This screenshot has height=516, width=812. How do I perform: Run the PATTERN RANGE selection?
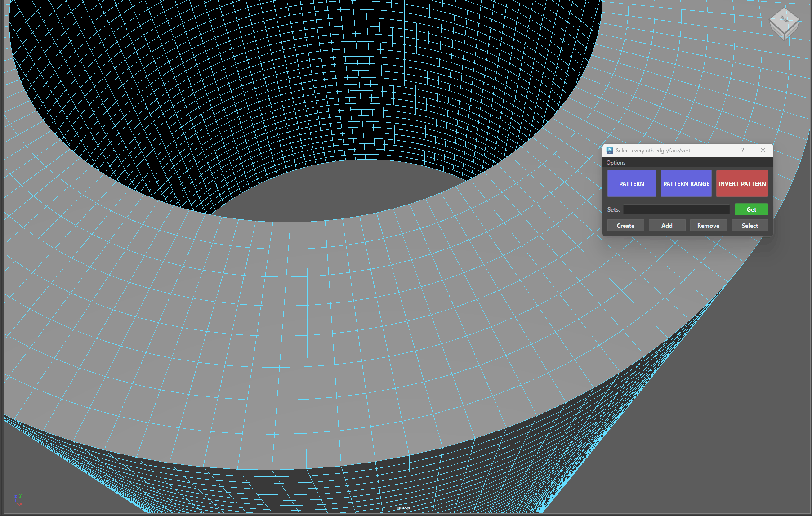click(x=686, y=183)
